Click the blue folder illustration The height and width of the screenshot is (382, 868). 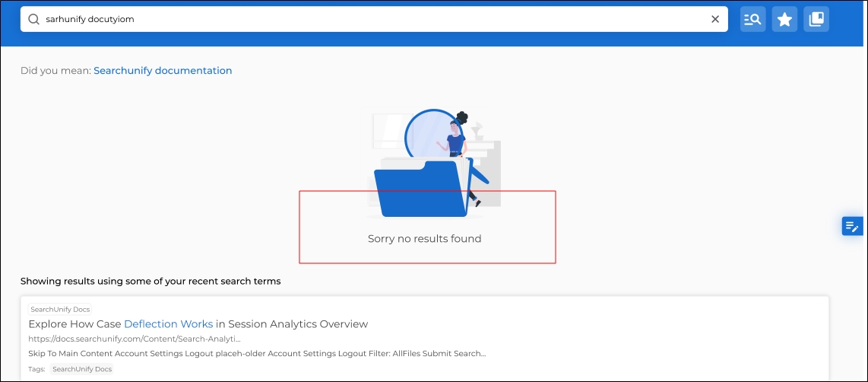pyautogui.click(x=420, y=190)
